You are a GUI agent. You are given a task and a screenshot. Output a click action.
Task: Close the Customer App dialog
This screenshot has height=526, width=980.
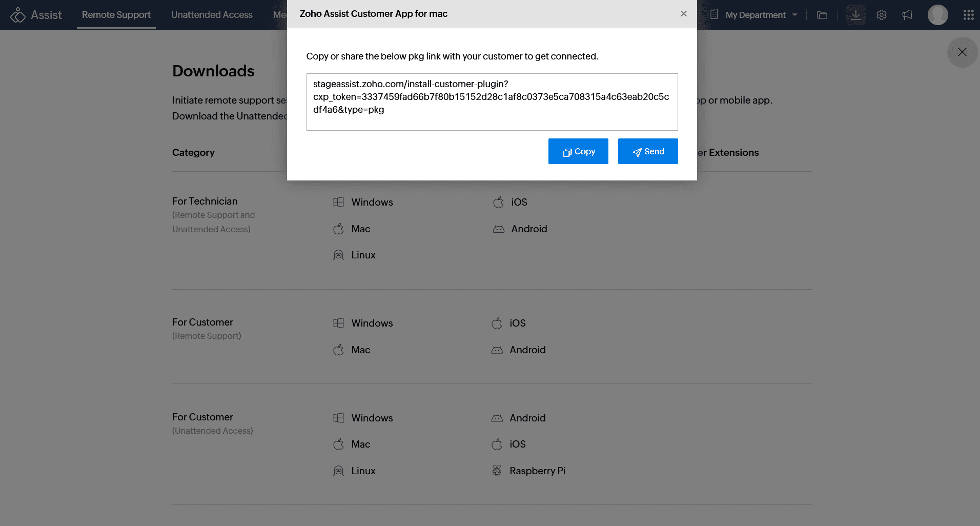tap(683, 14)
